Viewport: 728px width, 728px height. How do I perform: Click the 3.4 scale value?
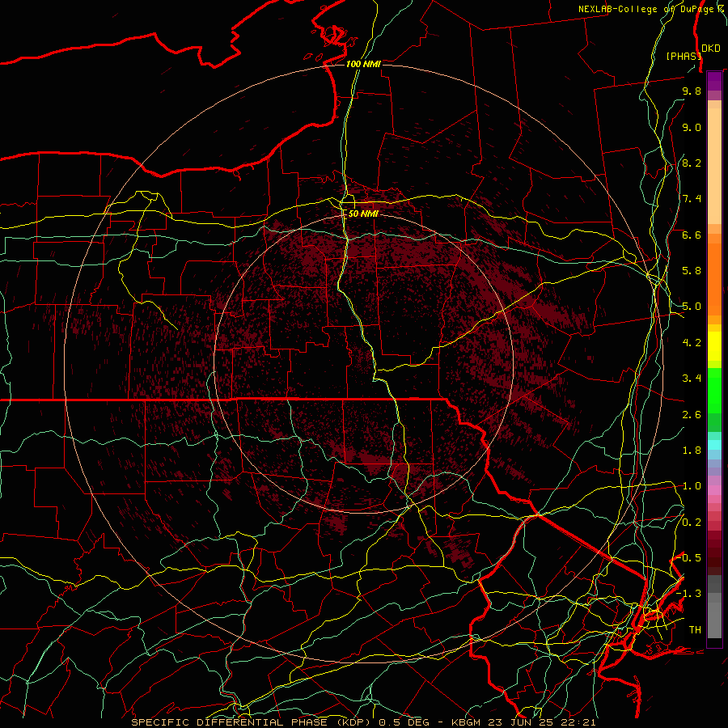692,379
